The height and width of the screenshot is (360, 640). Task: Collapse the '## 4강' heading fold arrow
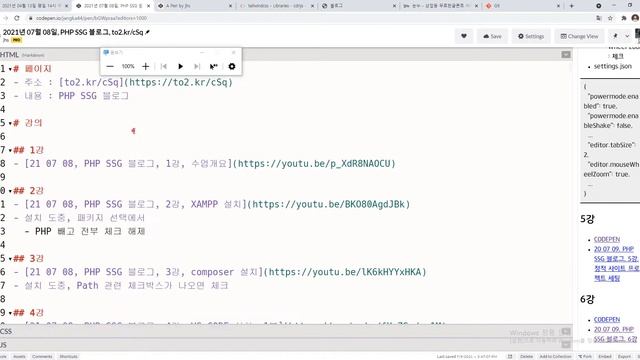point(10,313)
